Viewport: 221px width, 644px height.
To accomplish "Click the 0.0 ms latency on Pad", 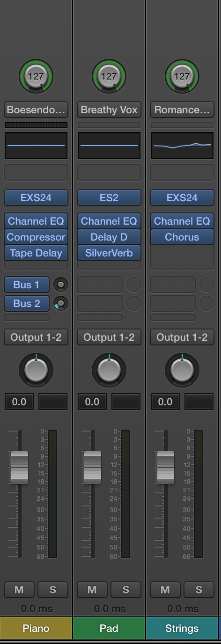I will click(109, 609).
